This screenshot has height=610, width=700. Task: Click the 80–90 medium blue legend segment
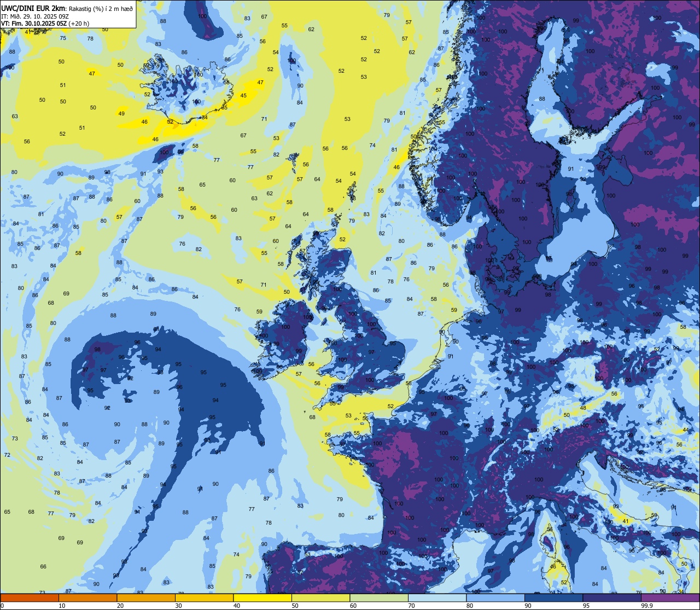pos(495,597)
